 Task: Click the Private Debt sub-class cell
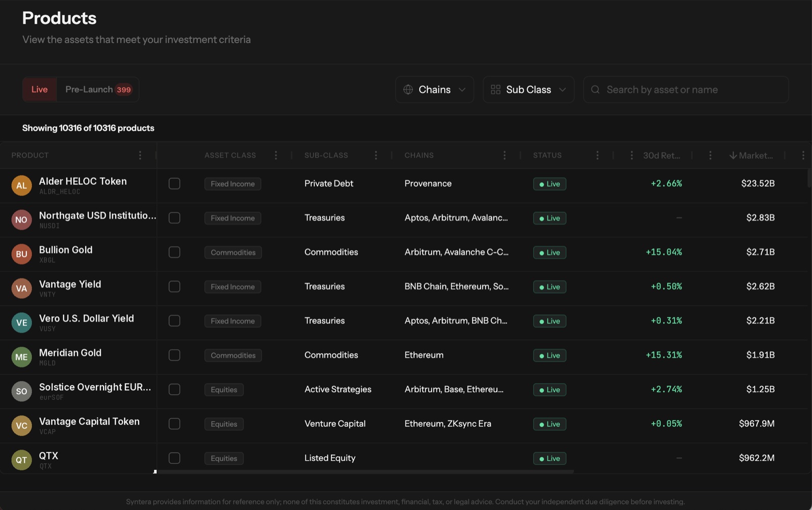[329, 183]
